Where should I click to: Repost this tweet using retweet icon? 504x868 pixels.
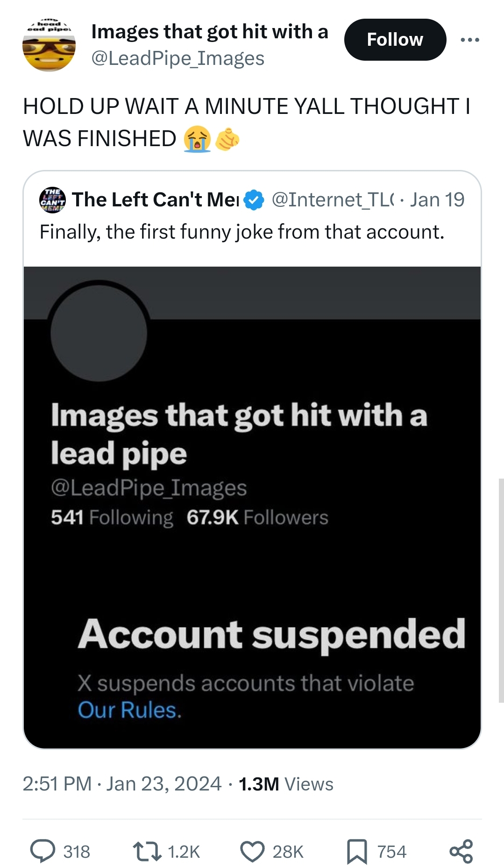pos(146,851)
